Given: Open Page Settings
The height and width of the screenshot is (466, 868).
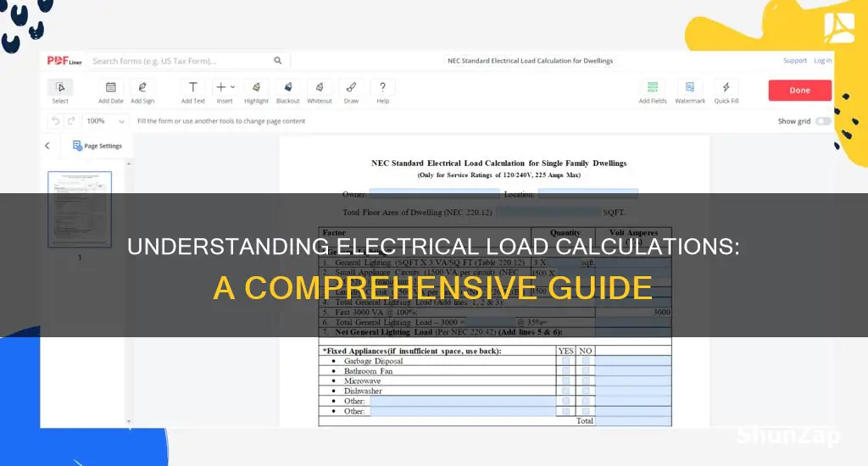Looking at the screenshot, I should (97, 146).
